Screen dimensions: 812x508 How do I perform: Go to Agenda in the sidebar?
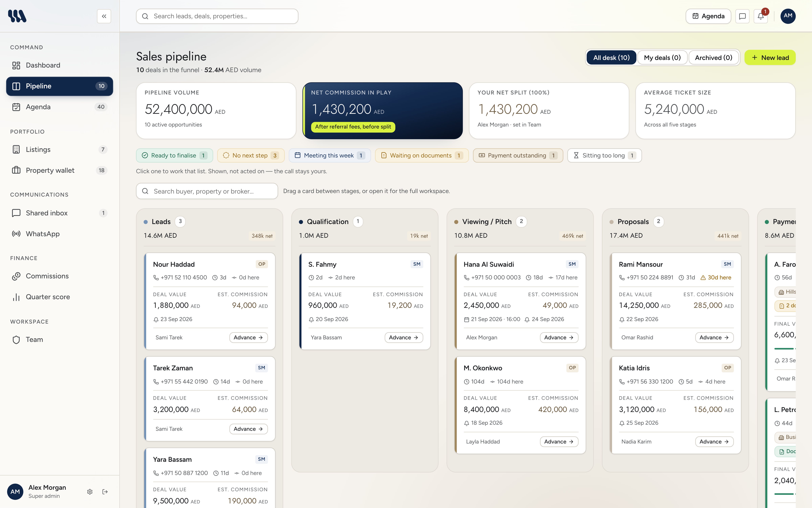click(x=60, y=107)
